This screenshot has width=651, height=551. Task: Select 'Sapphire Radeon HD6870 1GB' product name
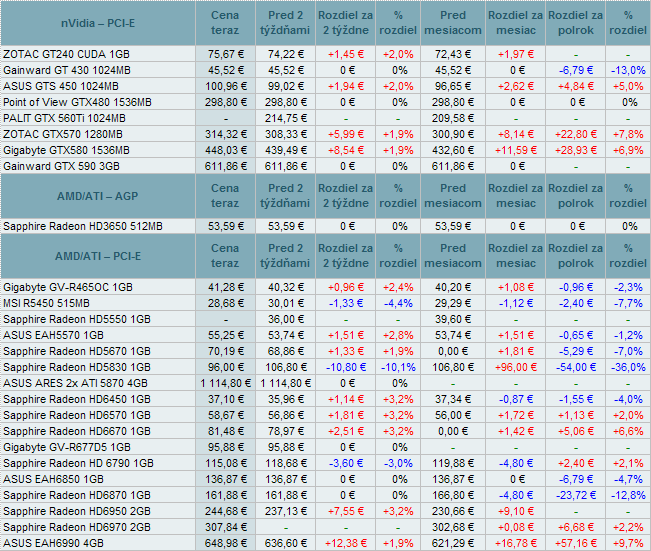77,495
